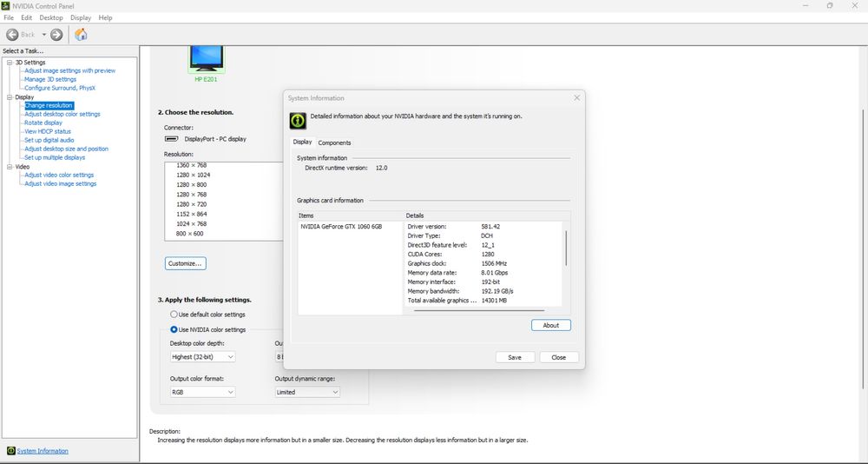Open the Home icon in toolbar
Viewport: 868px width, 464px height.
pyautogui.click(x=81, y=35)
